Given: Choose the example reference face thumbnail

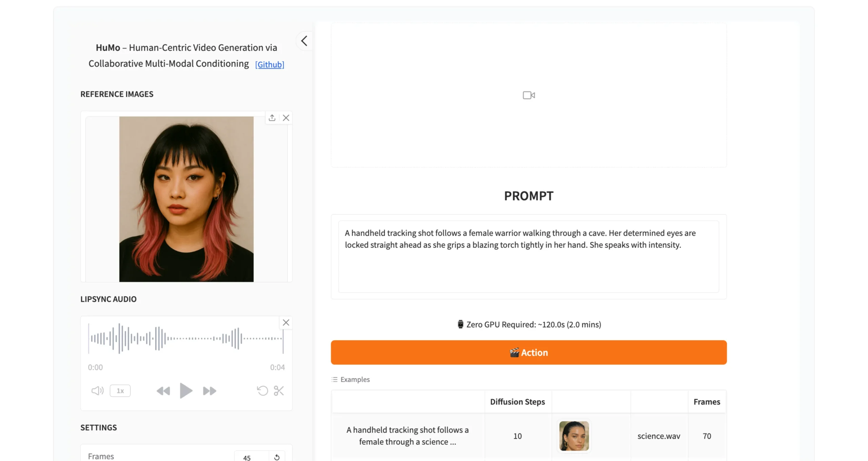Looking at the screenshot, I should pos(574,436).
